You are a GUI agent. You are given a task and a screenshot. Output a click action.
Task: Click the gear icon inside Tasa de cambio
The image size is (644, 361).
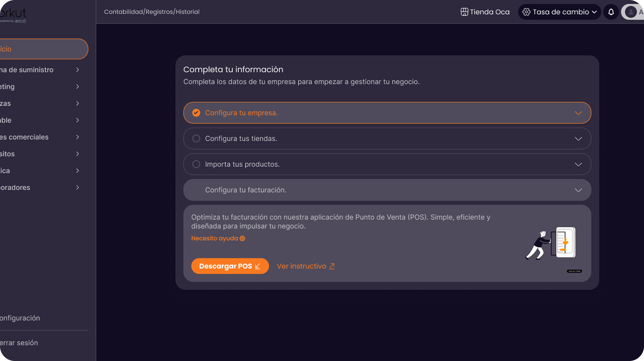527,12
